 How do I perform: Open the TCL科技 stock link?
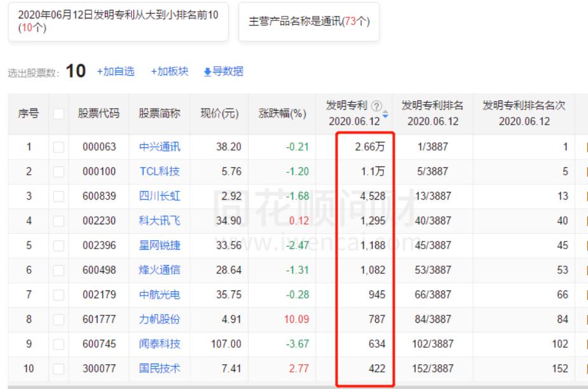point(160,172)
